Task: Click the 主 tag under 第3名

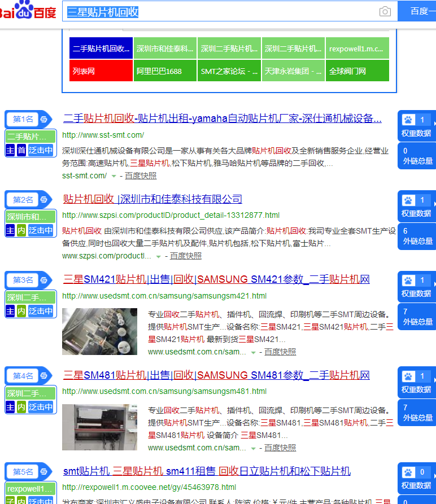Action: click(x=10, y=311)
